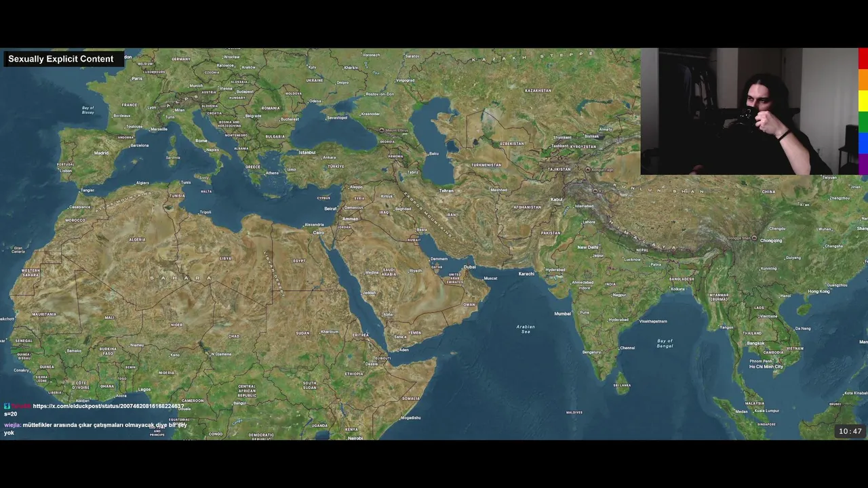Select the wiejla username in chat

(12, 425)
